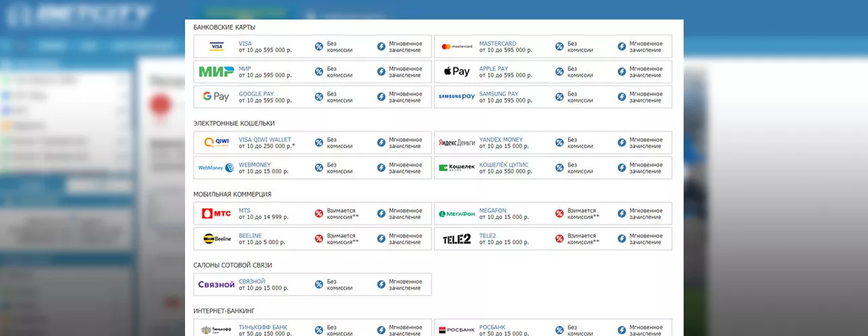868x336 pixels.
Task: Click the QIWI wallet logo
Action: 216,142
